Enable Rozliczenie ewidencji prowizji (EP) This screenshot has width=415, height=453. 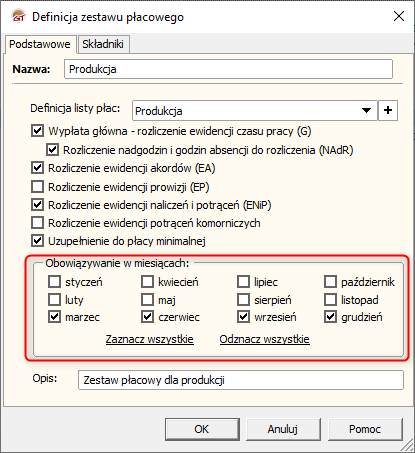(37, 187)
